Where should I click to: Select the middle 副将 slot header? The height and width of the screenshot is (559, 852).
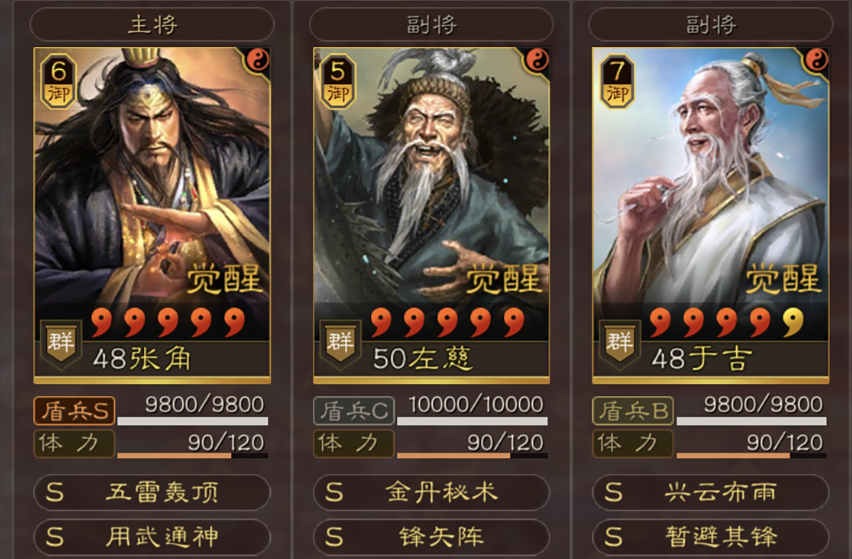(431, 24)
